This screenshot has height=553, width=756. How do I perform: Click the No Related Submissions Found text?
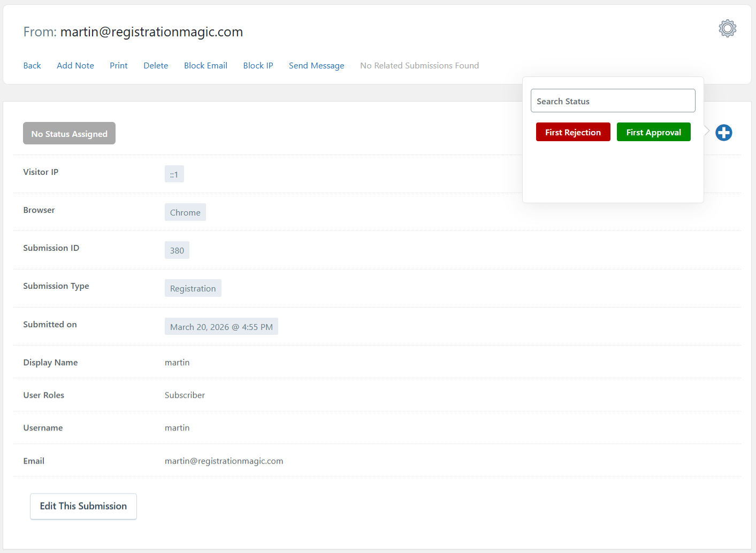(419, 66)
